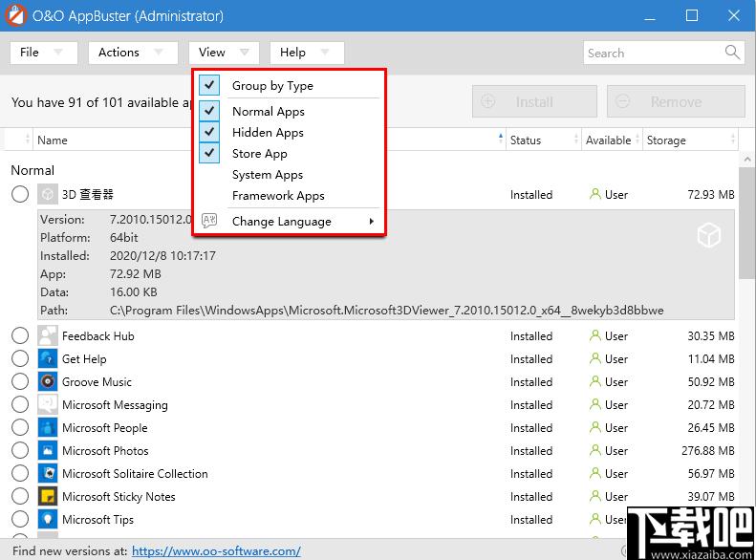Click the Microsoft Photos app icon
The image size is (756, 560).
47,451
